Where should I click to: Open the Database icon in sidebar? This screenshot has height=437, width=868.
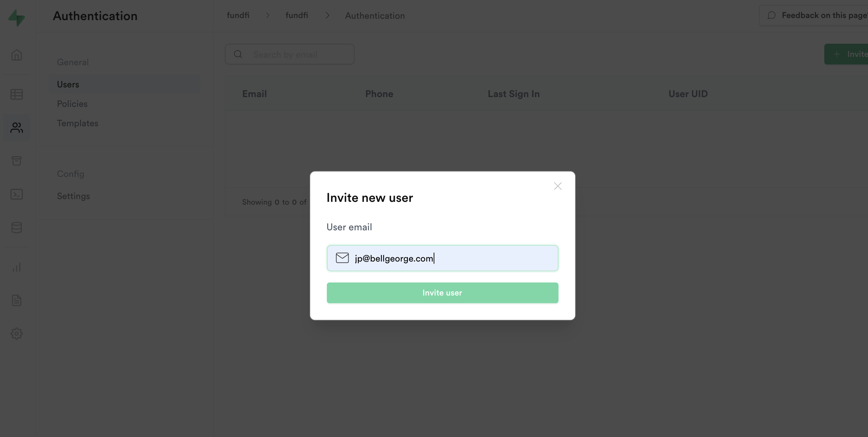[x=16, y=228]
